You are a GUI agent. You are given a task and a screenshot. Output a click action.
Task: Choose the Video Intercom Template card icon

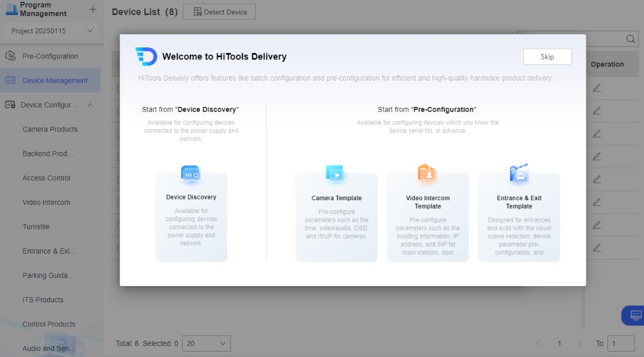click(427, 173)
